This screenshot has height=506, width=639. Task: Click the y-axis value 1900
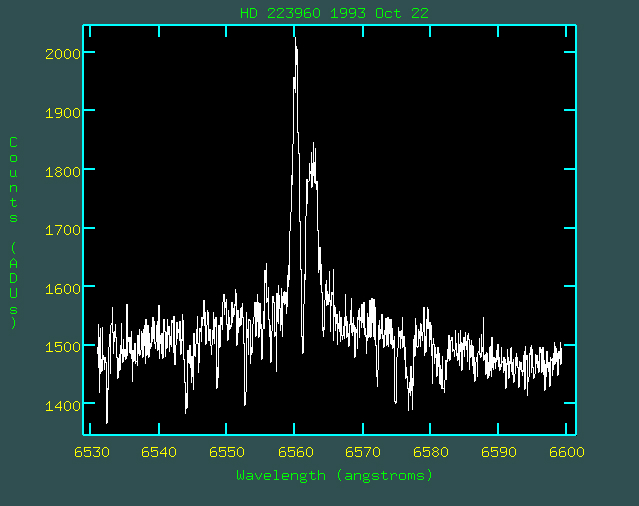point(63,113)
